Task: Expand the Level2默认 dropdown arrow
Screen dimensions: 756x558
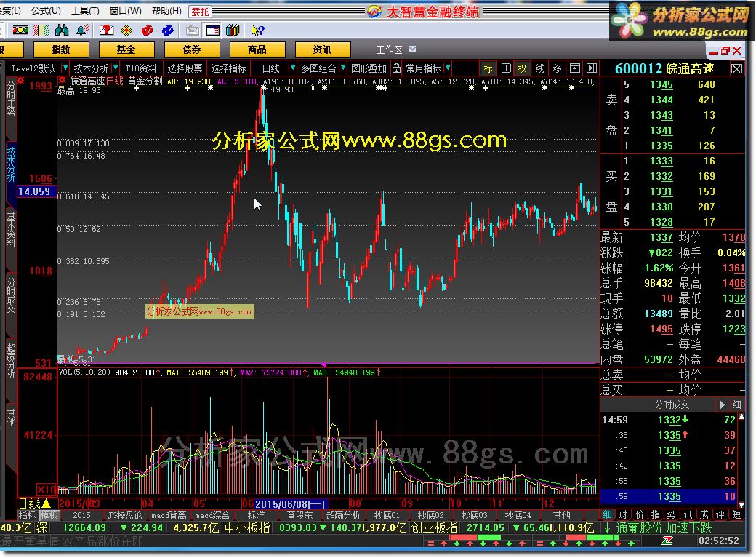Action: [x=65, y=68]
